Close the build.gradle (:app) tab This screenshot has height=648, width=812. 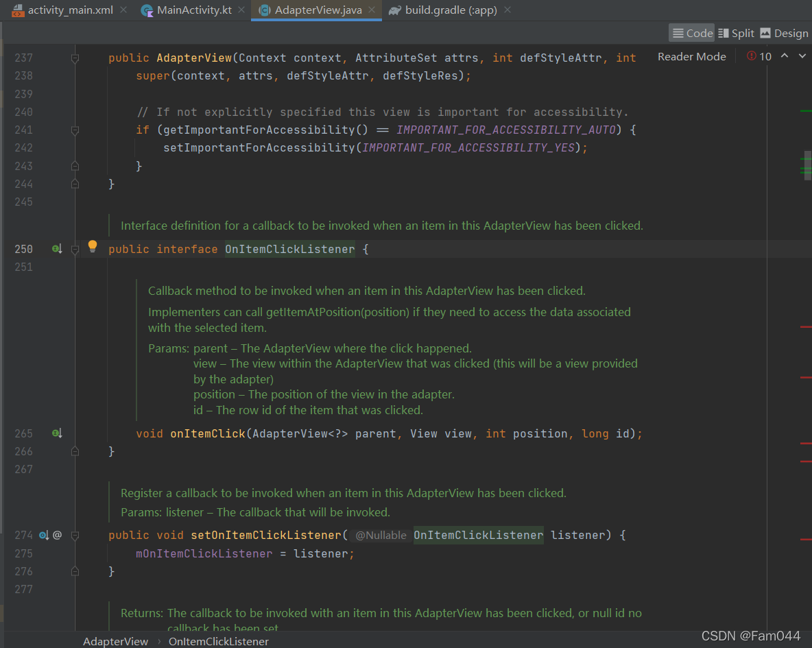508,10
